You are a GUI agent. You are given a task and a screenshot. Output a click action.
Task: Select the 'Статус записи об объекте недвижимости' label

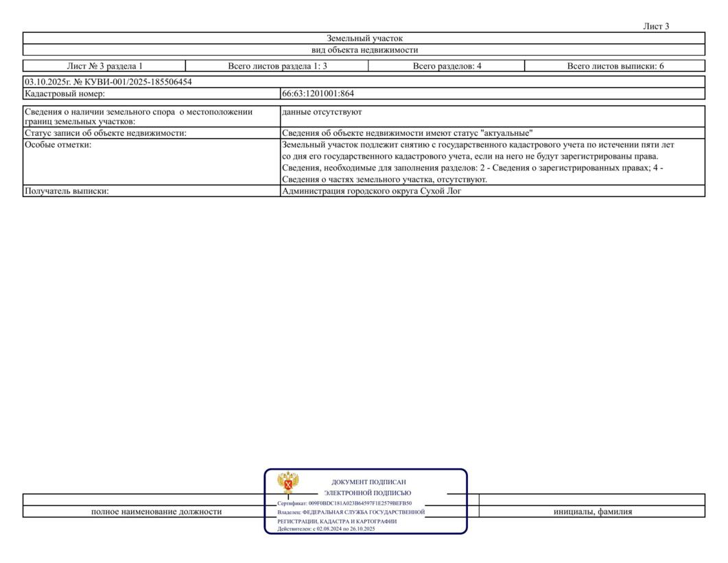106,133
